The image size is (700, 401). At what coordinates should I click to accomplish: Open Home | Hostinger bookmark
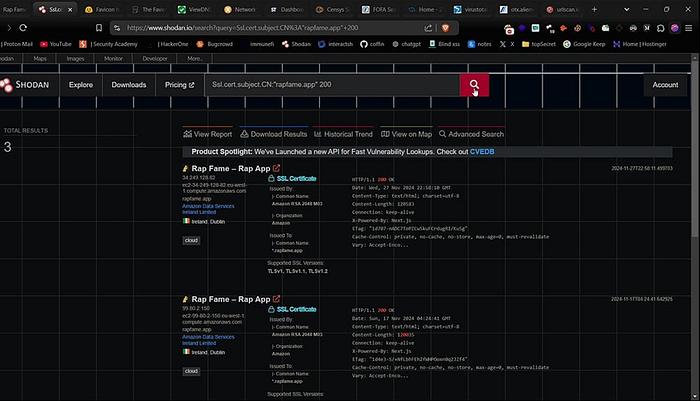pyautogui.click(x=640, y=44)
